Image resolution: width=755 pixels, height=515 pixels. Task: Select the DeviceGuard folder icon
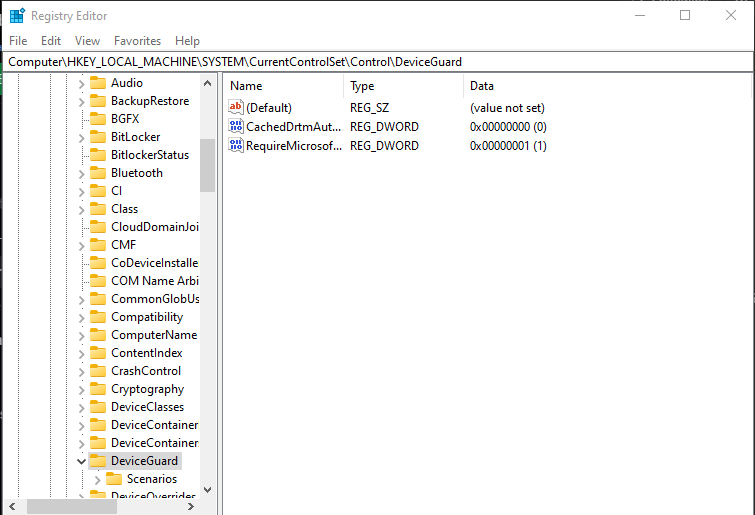pos(98,461)
